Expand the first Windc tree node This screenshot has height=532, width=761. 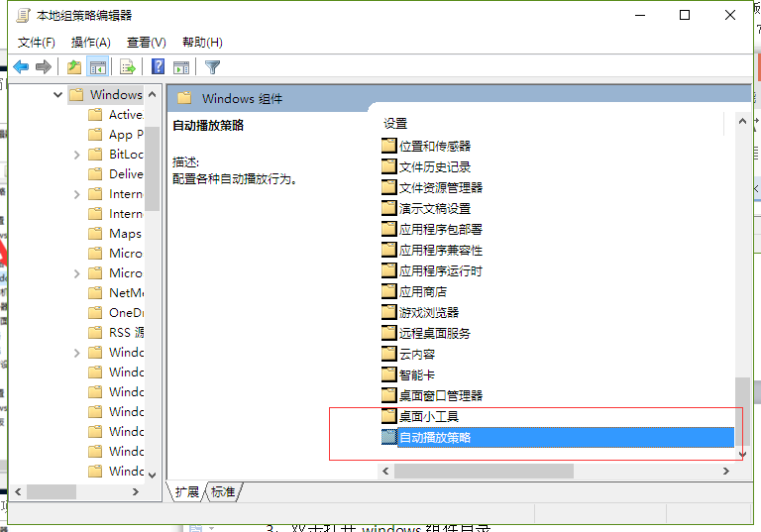[x=76, y=353]
